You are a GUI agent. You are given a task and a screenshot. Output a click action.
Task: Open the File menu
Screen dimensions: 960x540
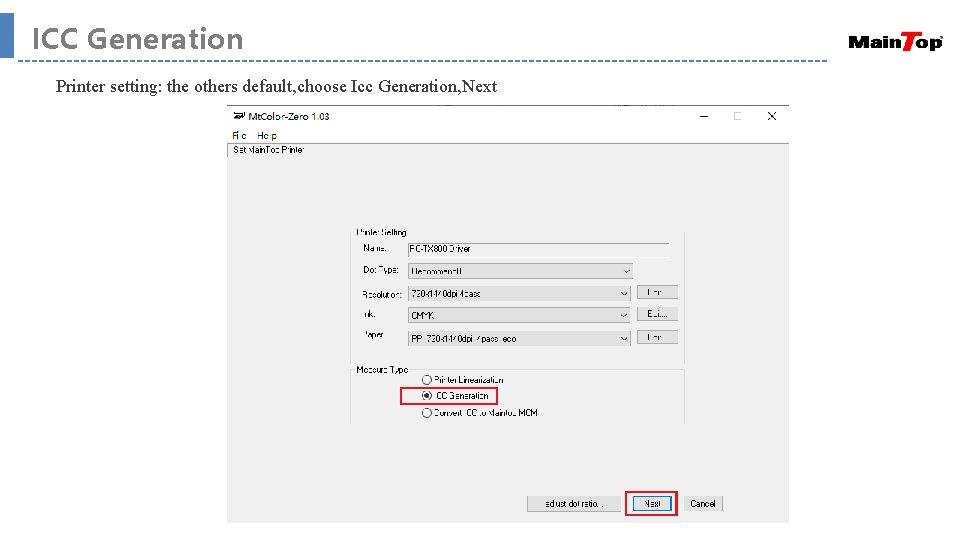pyautogui.click(x=239, y=135)
